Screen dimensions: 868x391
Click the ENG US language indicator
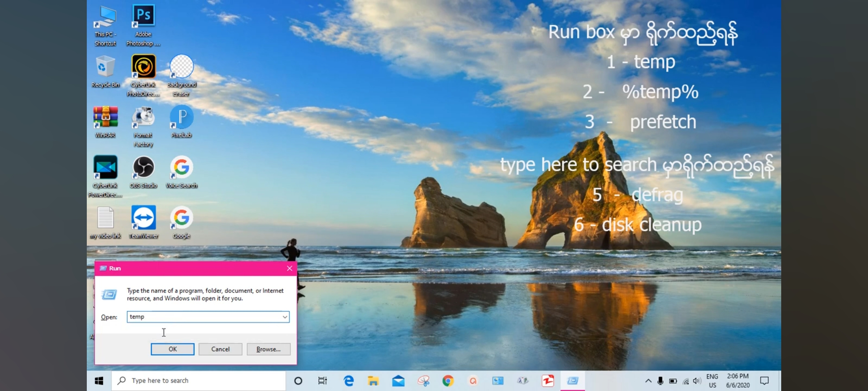pyautogui.click(x=712, y=381)
